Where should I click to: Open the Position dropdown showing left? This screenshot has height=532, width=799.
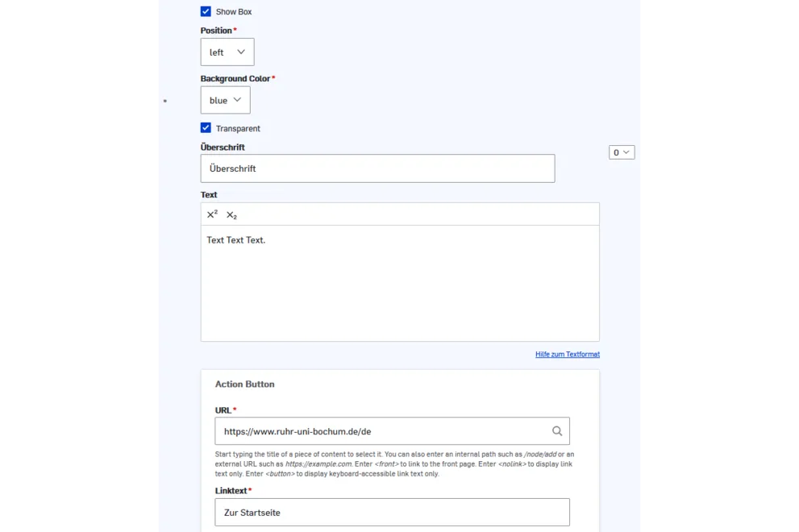tap(227, 52)
